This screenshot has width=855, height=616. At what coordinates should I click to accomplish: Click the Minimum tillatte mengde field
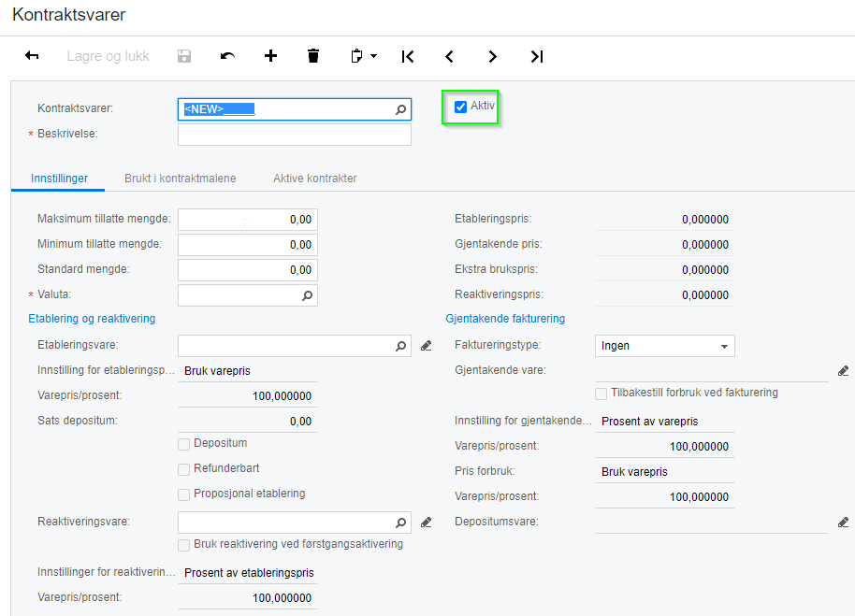248,245
